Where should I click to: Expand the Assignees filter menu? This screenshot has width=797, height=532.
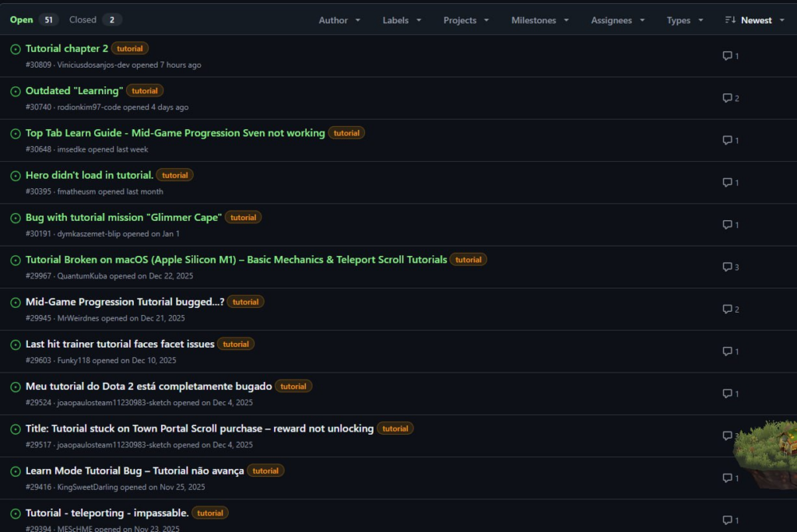617,20
